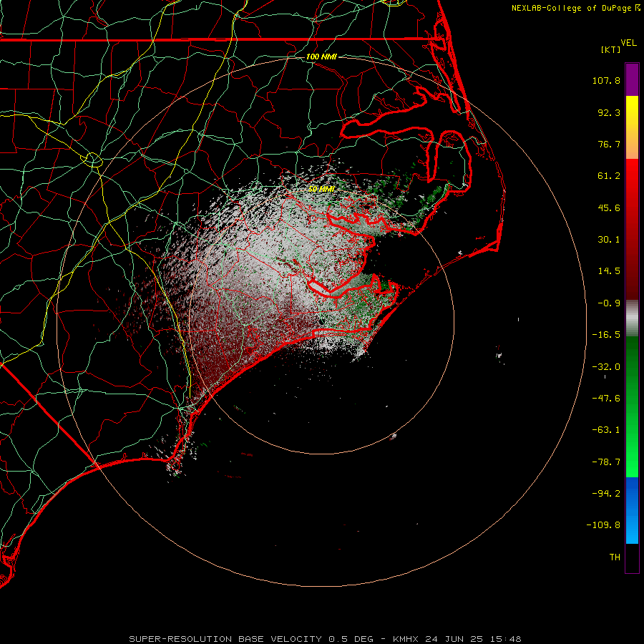Click the 14.5 velocity scale value
This screenshot has width=644, height=644.
click(x=609, y=271)
